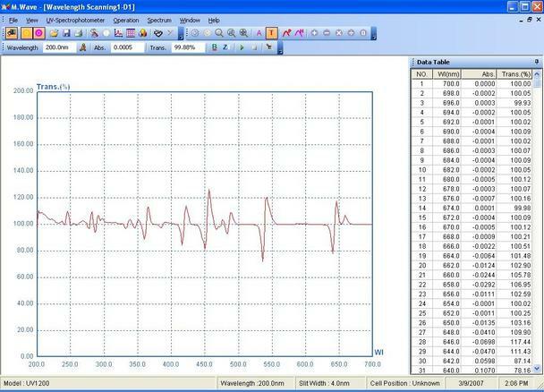Pin the Data Table panel
544x392 pixels.
tap(537, 62)
